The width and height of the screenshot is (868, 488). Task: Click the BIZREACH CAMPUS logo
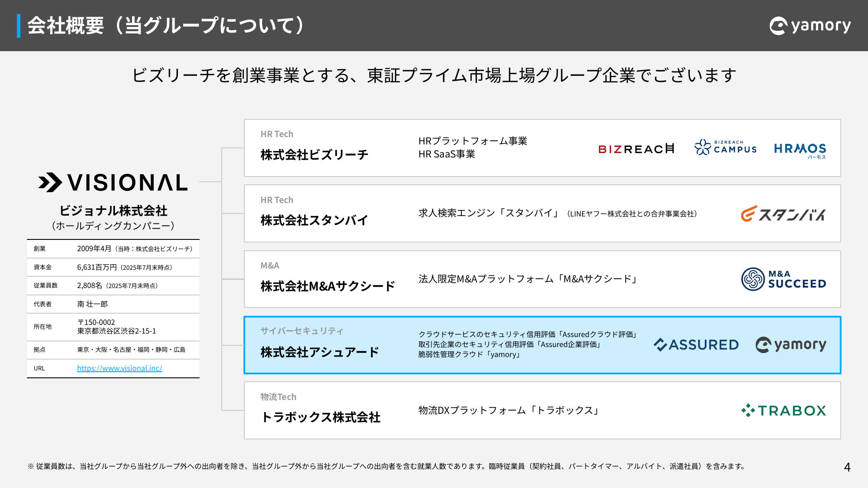[726, 147]
